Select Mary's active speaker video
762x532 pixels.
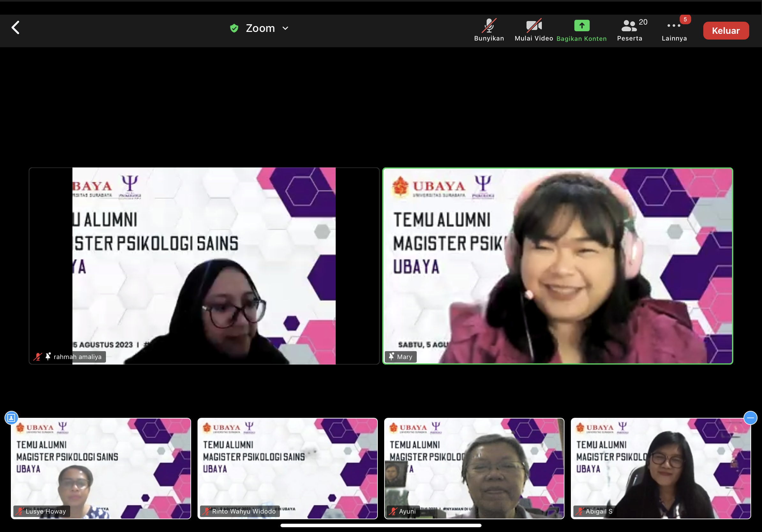tap(557, 266)
